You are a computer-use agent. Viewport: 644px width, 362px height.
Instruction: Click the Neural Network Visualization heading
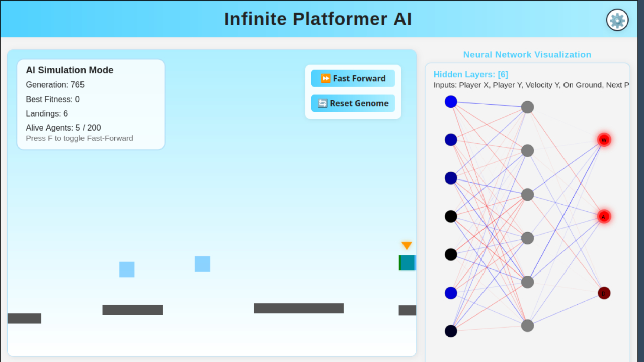pyautogui.click(x=527, y=54)
